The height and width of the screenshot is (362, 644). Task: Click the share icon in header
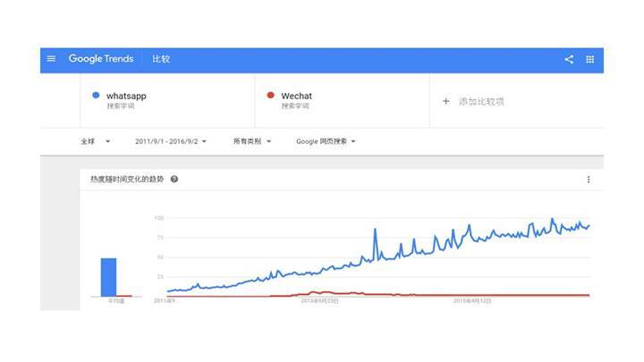coord(569,59)
